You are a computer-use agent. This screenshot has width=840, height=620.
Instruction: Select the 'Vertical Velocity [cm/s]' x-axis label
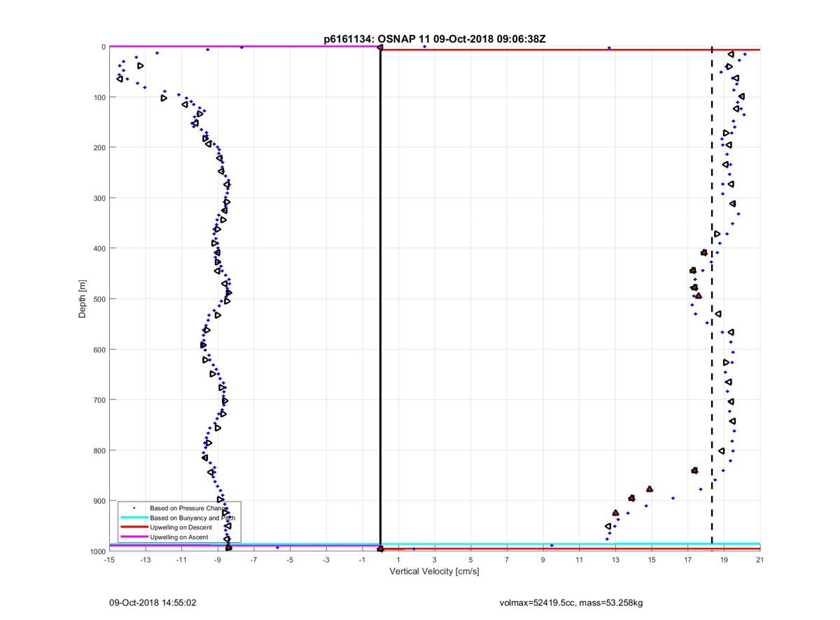pos(434,572)
